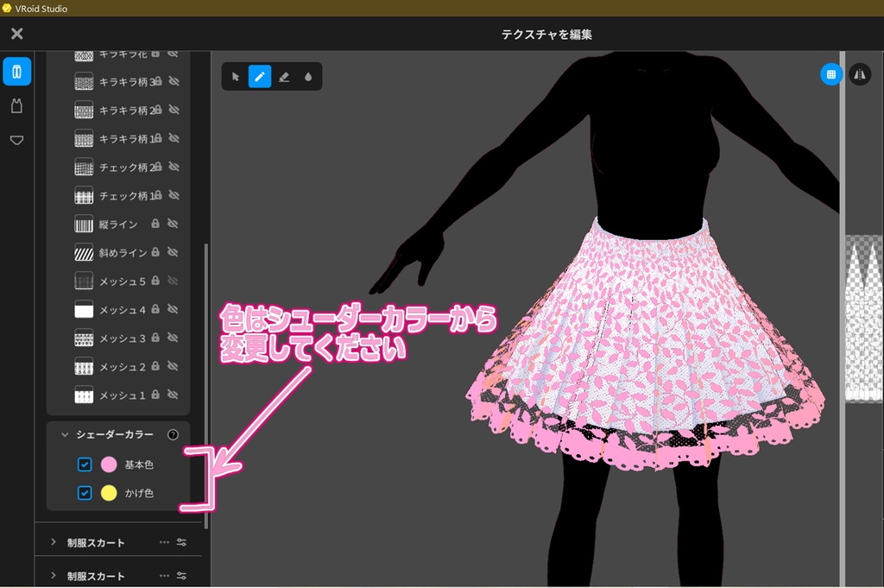Viewport: 884px width, 588px height.
Task: Close the texture editor with the X button
Action: click(x=16, y=34)
